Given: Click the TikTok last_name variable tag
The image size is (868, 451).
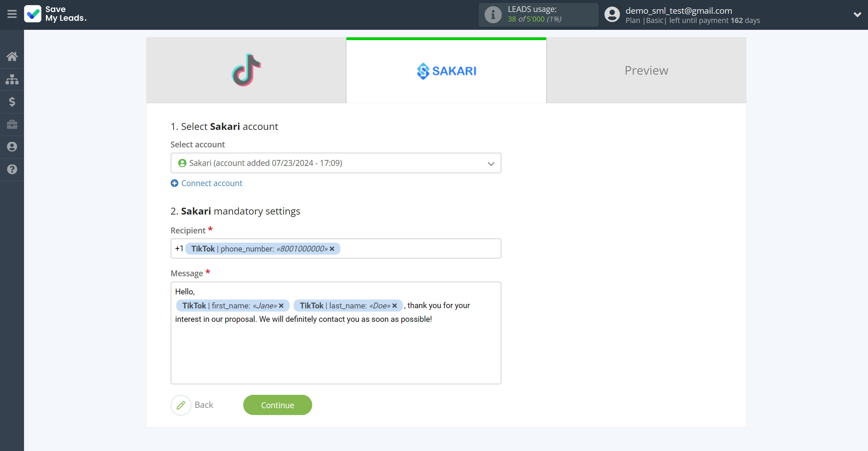Looking at the screenshot, I should click(348, 306).
